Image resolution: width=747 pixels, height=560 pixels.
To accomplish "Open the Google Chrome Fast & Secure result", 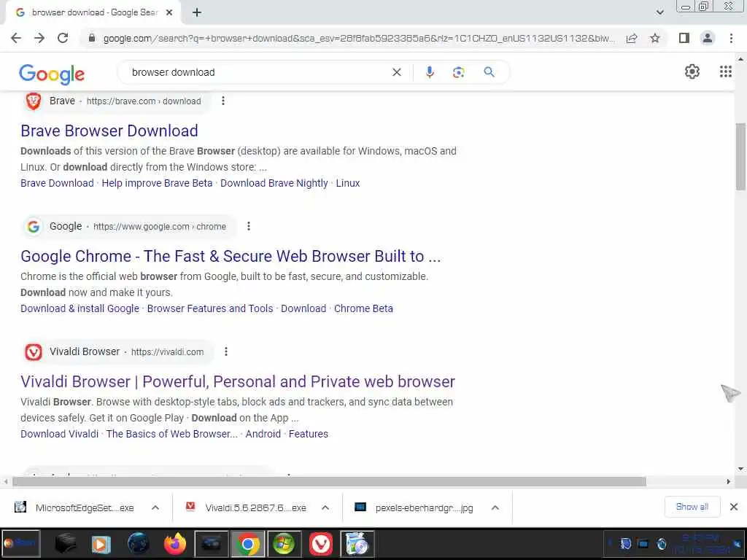I will (231, 256).
